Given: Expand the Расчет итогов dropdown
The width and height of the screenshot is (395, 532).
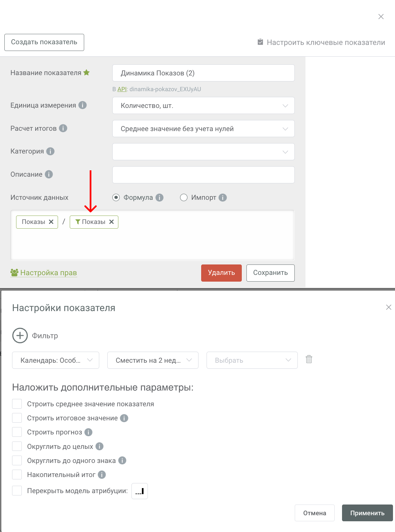Looking at the screenshot, I should pyautogui.click(x=203, y=129).
